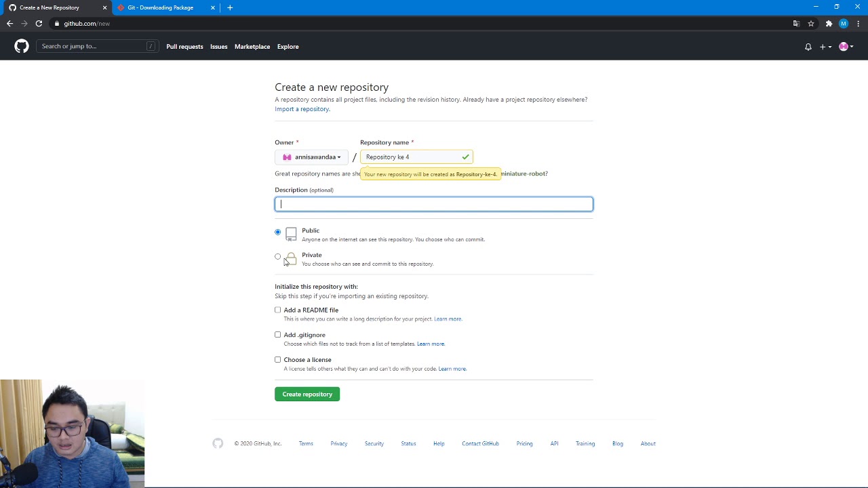Click the translate page icon in address bar
Screen dimensions: 868x488
click(796, 24)
